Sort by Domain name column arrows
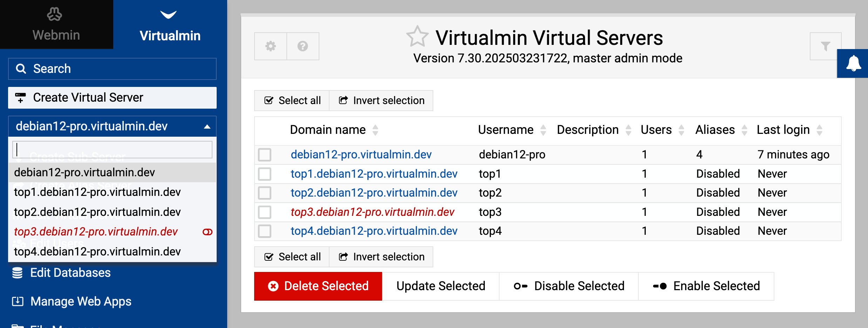 [x=375, y=130]
